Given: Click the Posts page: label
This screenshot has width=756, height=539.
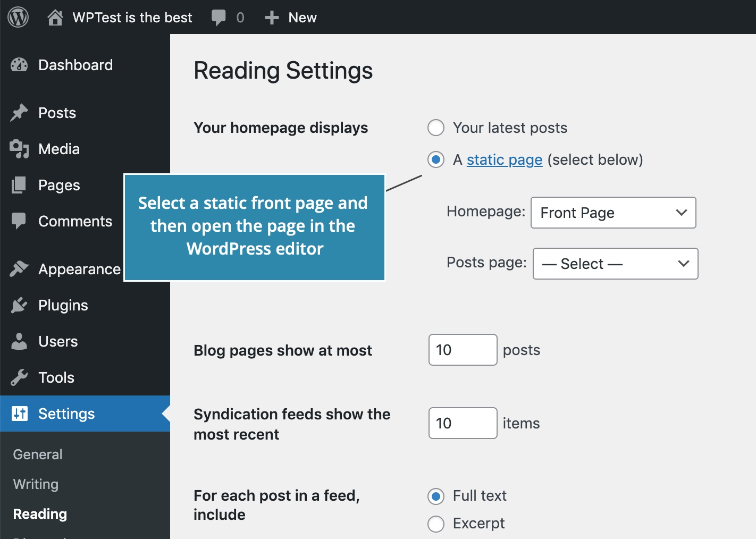Looking at the screenshot, I should click(486, 263).
